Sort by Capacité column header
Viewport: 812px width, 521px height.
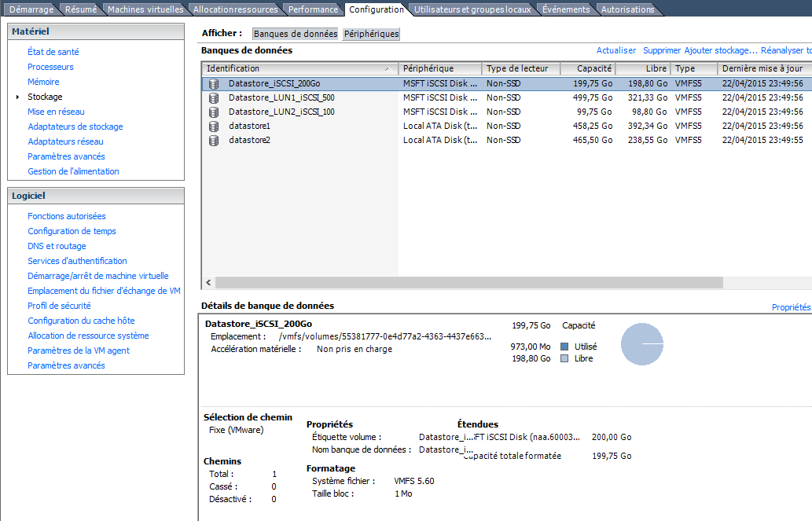[588, 68]
